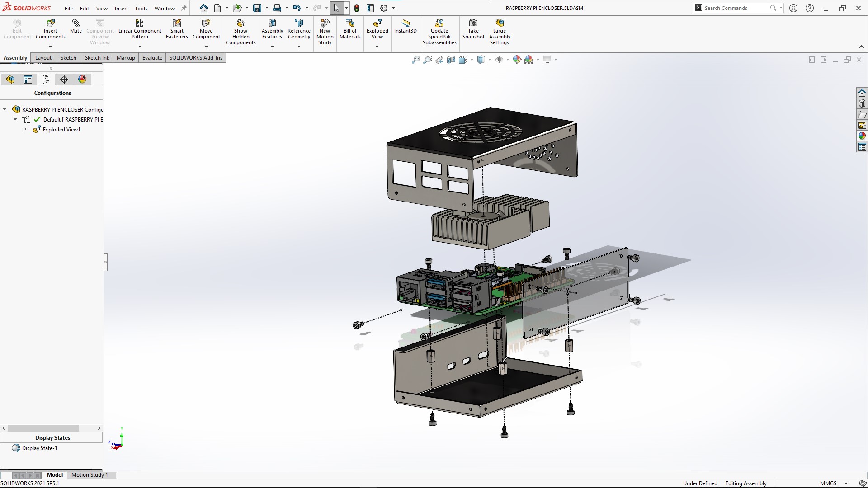868x488 pixels.
Task: Open Reference Geometry tool
Action: click(299, 30)
